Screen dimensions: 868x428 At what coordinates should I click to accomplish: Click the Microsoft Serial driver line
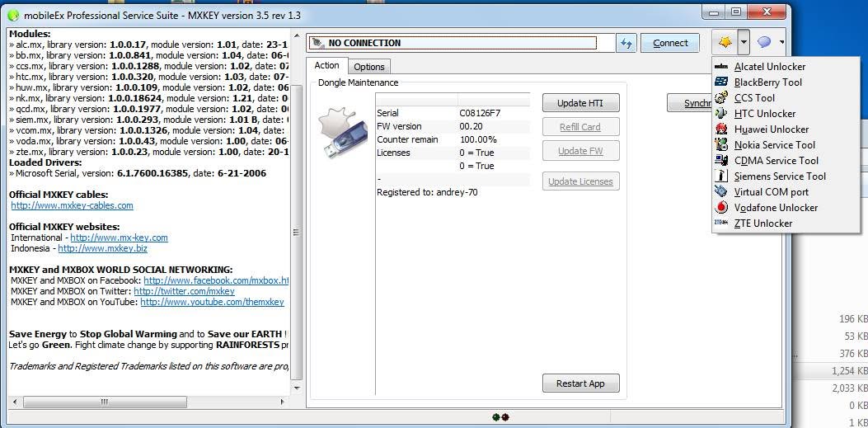tap(138, 173)
